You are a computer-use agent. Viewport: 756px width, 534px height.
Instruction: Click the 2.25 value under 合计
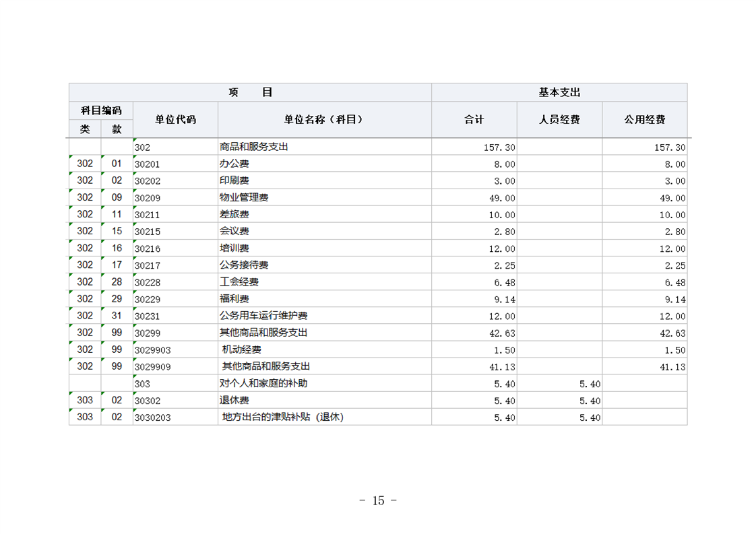504,265
